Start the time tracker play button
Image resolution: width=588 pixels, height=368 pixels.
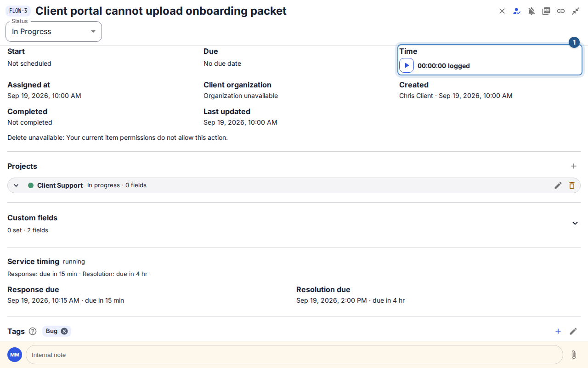407,65
